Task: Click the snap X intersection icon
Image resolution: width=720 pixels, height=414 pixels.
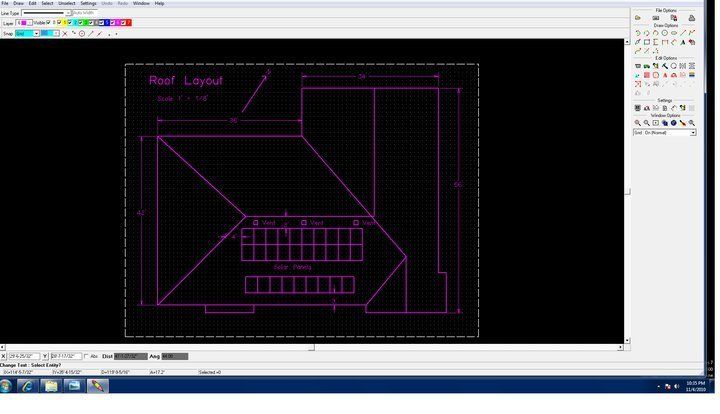Action: pyautogui.click(x=65, y=34)
